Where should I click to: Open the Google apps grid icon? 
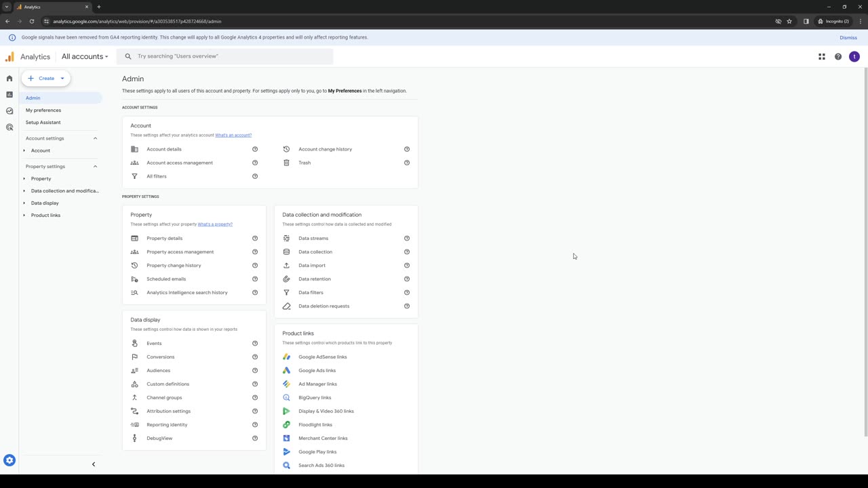click(822, 57)
